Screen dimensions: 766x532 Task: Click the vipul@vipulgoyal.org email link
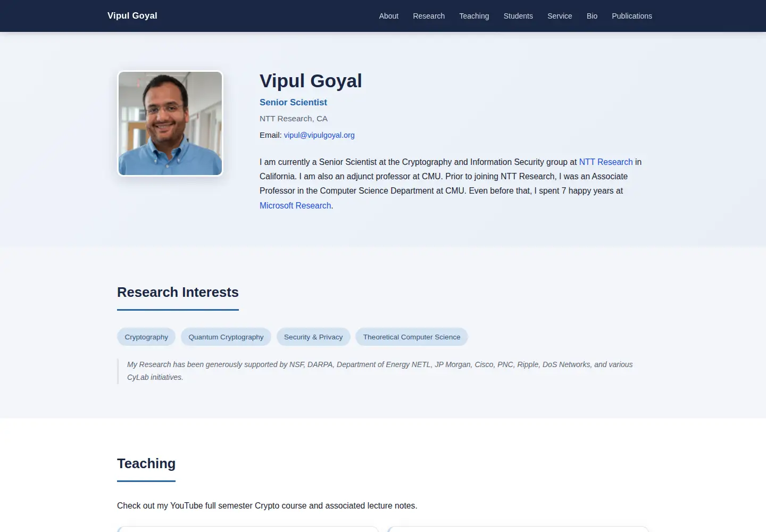[319, 135]
